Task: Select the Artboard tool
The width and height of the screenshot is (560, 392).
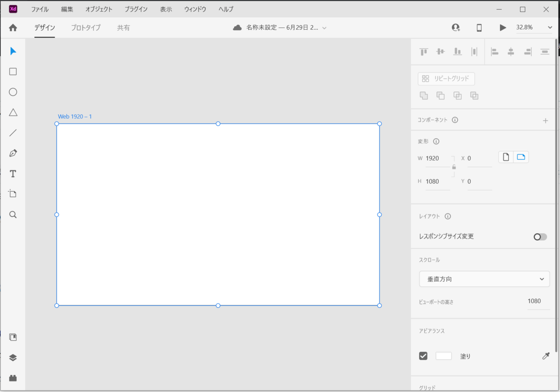Action: point(13,194)
